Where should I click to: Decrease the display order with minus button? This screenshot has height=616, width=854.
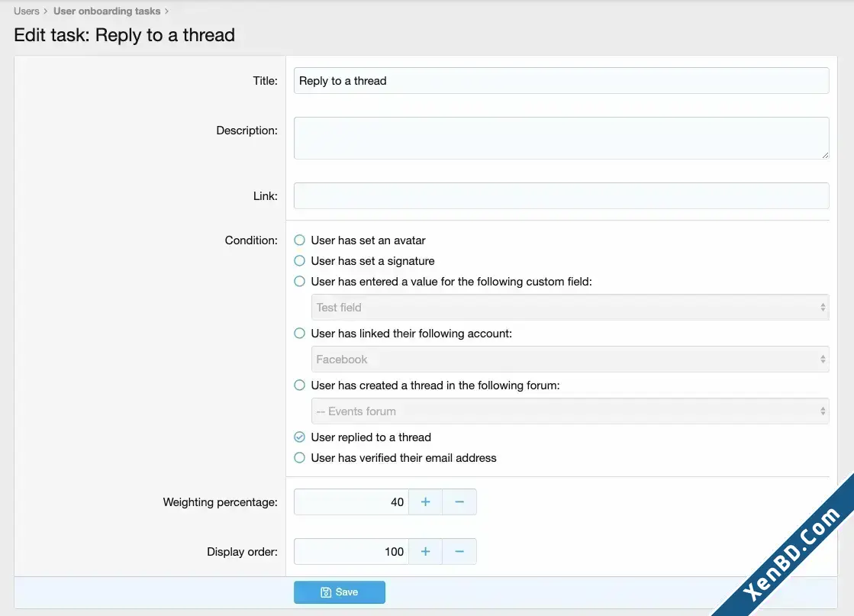click(x=459, y=551)
